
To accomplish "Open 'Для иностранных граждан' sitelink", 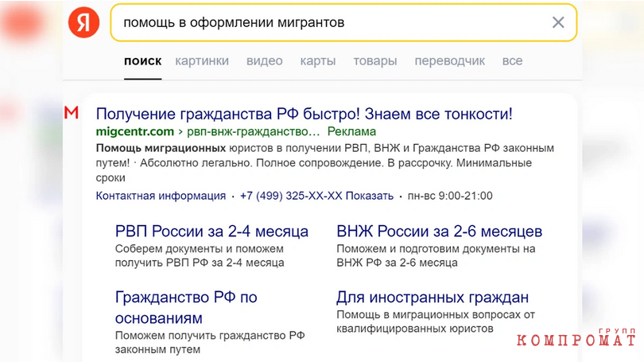I will 433,297.
